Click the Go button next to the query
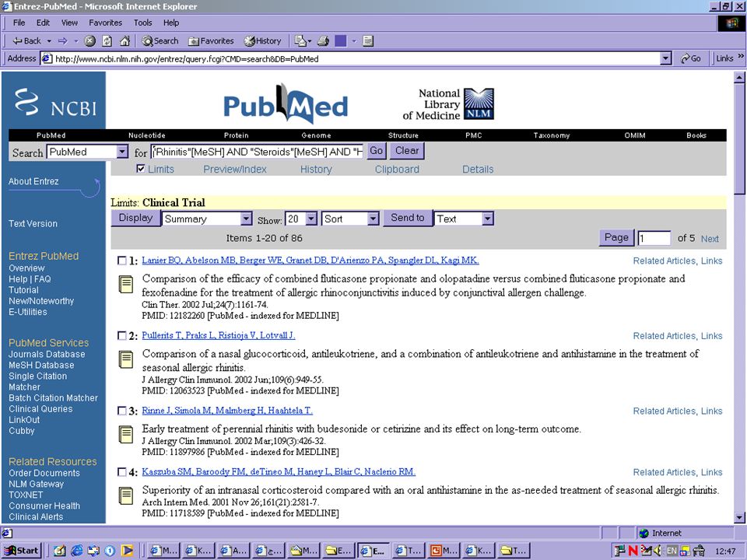Viewport: 747px width, 560px height. pyautogui.click(x=377, y=151)
